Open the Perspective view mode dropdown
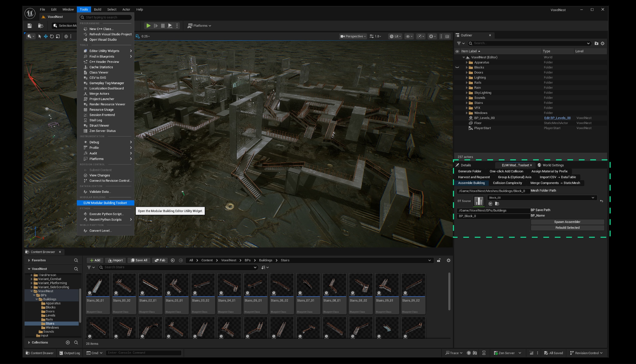The height and width of the screenshot is (364, 636). [x=353, y=36]
